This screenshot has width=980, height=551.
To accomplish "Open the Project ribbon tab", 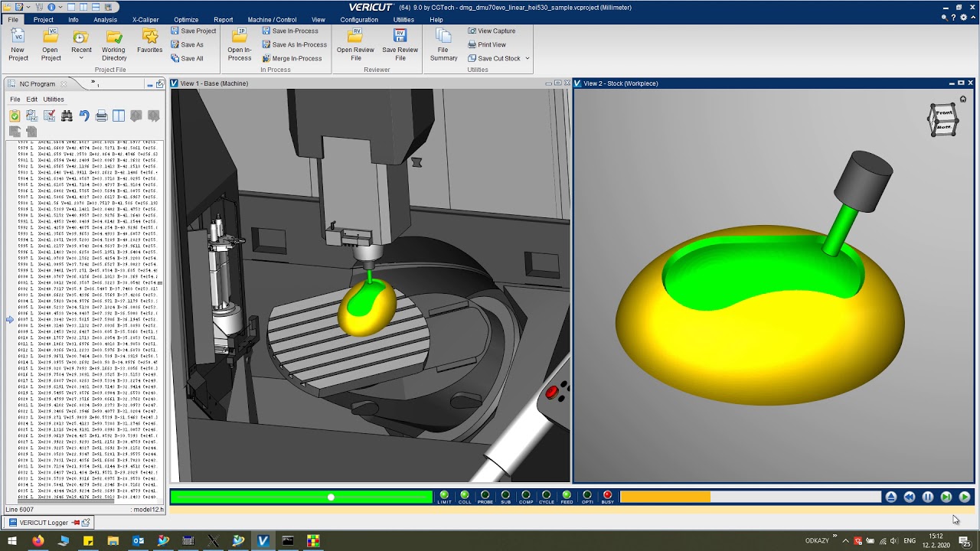I will [x=43, y=20].
